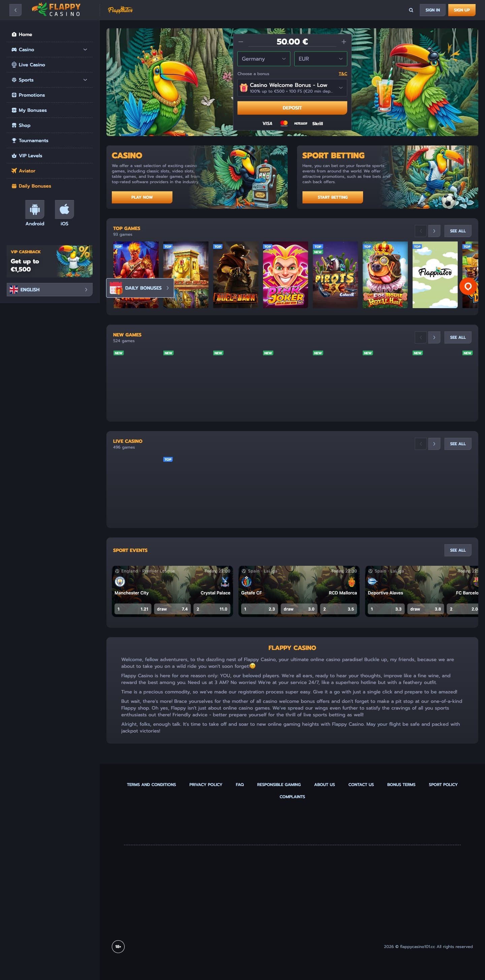Open the Pirots X game thumbnail
485x980 pixels.
pyautogui.click(x=335, y=275)
